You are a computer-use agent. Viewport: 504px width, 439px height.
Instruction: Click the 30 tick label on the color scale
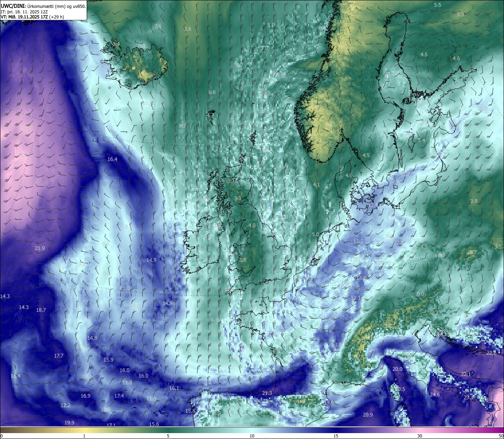[420, 436]
